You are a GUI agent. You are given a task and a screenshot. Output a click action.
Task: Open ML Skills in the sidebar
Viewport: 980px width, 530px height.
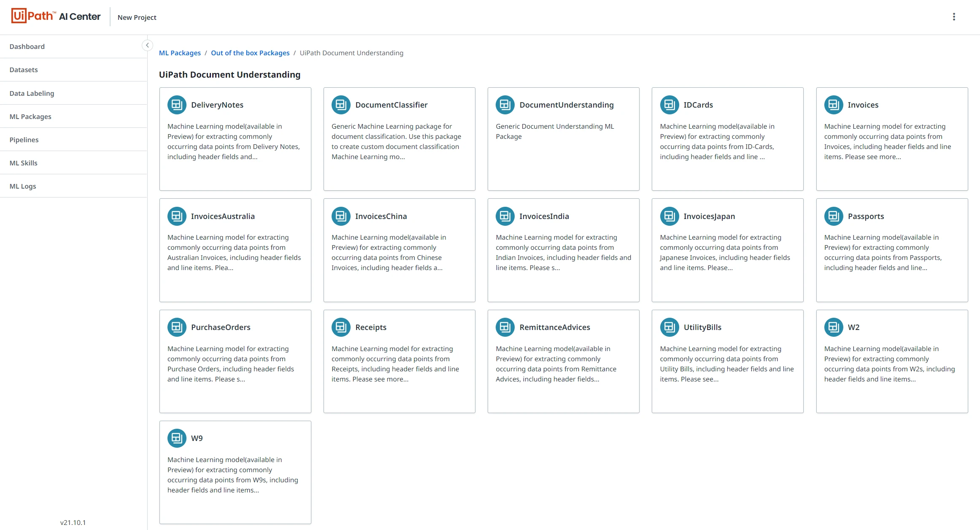pos(73,163)
